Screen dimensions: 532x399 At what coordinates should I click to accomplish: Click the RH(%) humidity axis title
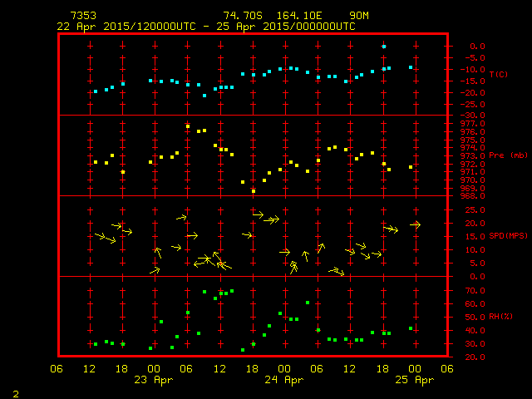[500, 316]
